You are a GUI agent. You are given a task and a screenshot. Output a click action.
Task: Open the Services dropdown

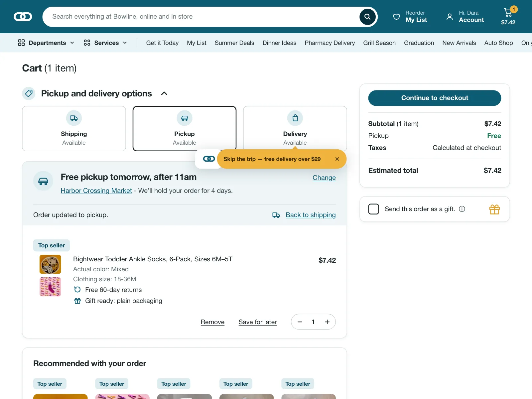tap(105, 43)
